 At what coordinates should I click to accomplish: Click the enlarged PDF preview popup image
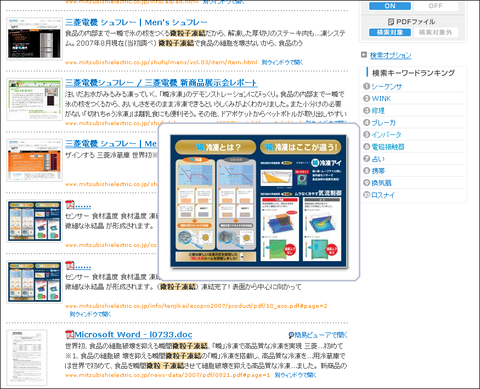[259, 201]
